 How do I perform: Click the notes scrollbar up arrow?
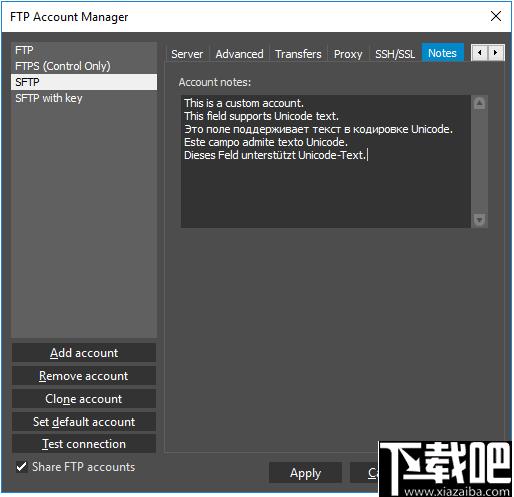pos(479,103)
